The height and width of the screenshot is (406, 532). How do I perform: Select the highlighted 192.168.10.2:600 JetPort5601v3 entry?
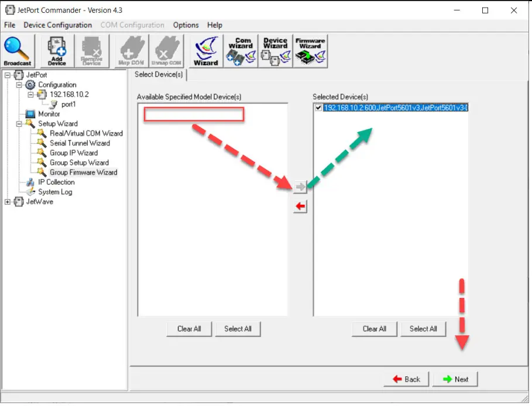(x=396, y=108)
